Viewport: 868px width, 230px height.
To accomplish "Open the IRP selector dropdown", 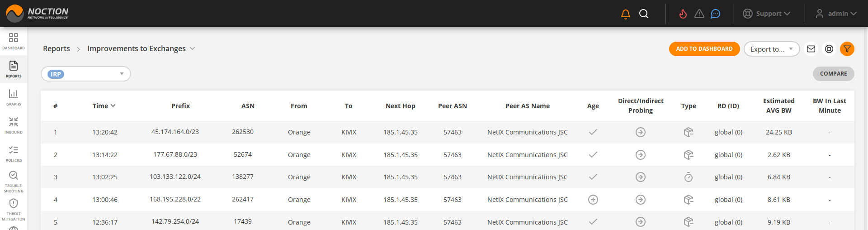I will [86, 74].
